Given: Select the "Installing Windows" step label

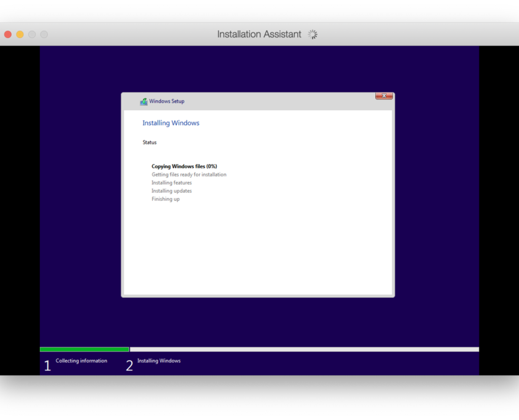Looking at the screenshot, I should 158,360.
